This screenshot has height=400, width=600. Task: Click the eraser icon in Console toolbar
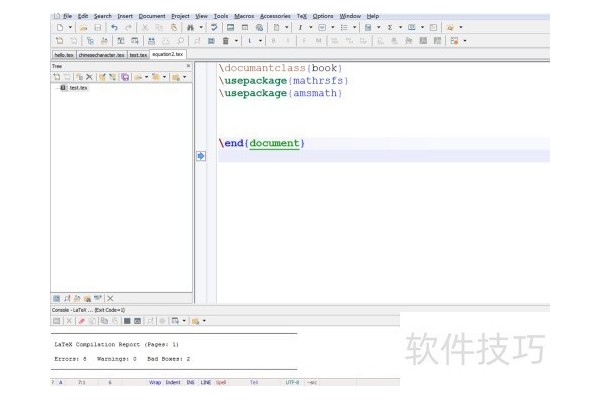tap(80, 320)
